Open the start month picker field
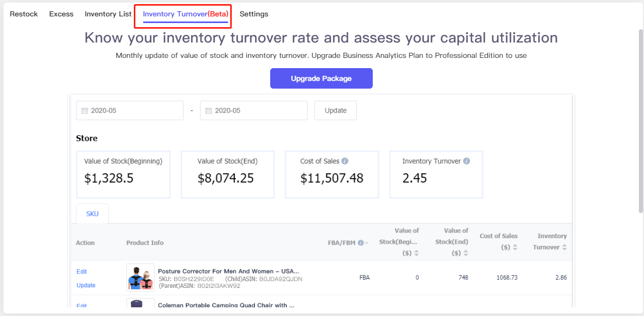The width and height of the screenshot is (644, 316). [130, 111]
